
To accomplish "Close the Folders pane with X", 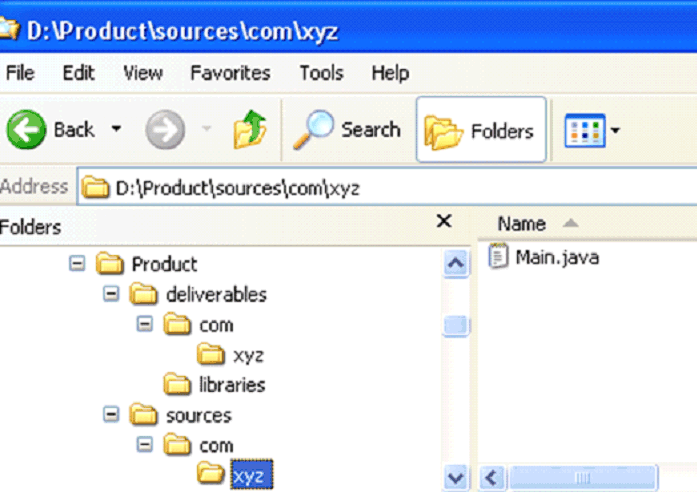I will [x=445, y=222].
